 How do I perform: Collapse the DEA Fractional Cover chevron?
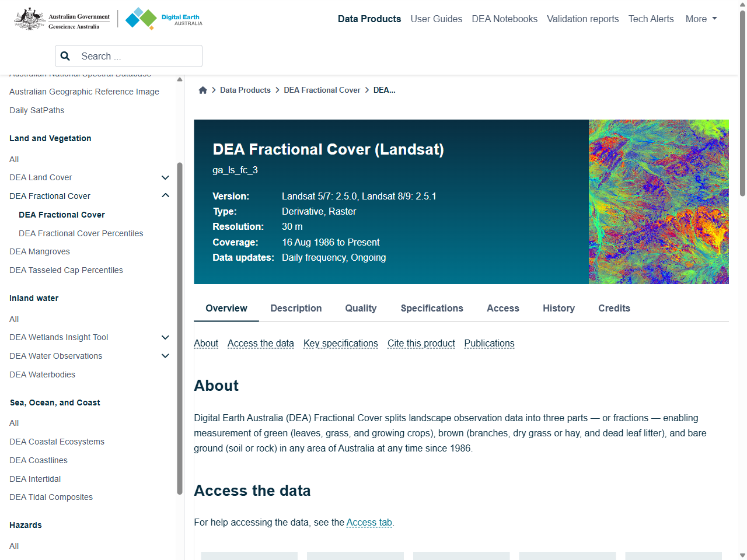(165, 195)
